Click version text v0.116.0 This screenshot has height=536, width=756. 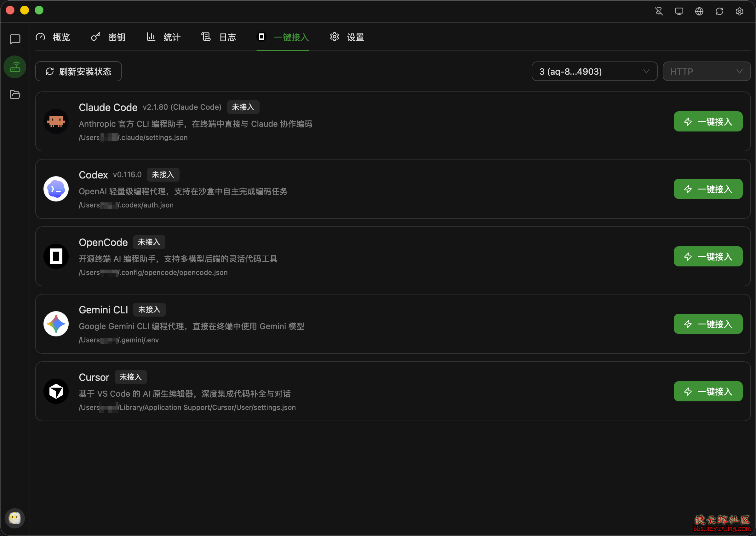pyautogui.click(x=127, y=175)
